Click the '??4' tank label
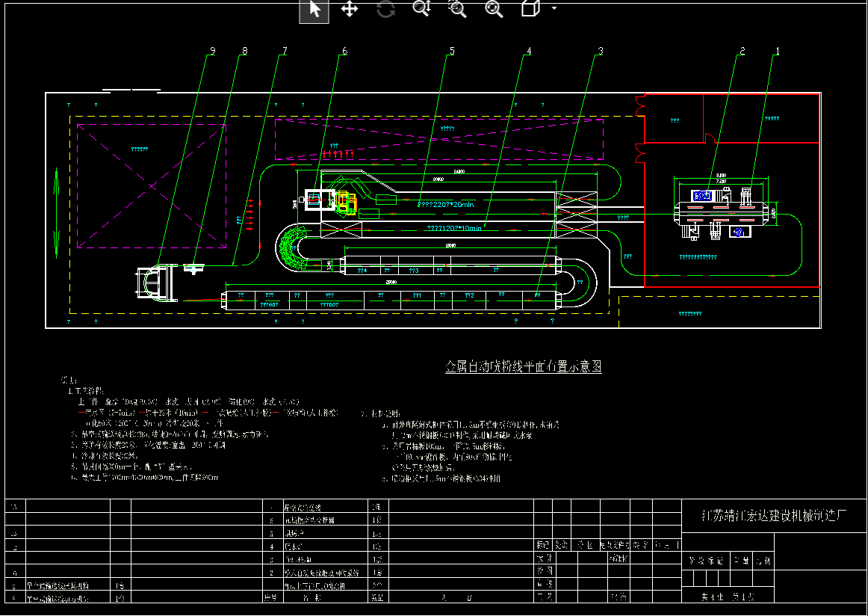 click(362, 271)
